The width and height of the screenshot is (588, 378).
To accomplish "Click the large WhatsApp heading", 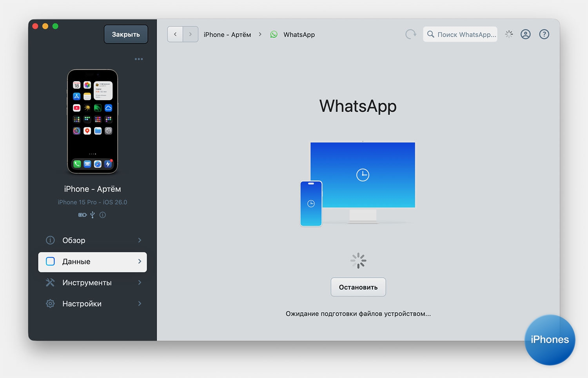I will pyautogui.click(x=358, y=106).
